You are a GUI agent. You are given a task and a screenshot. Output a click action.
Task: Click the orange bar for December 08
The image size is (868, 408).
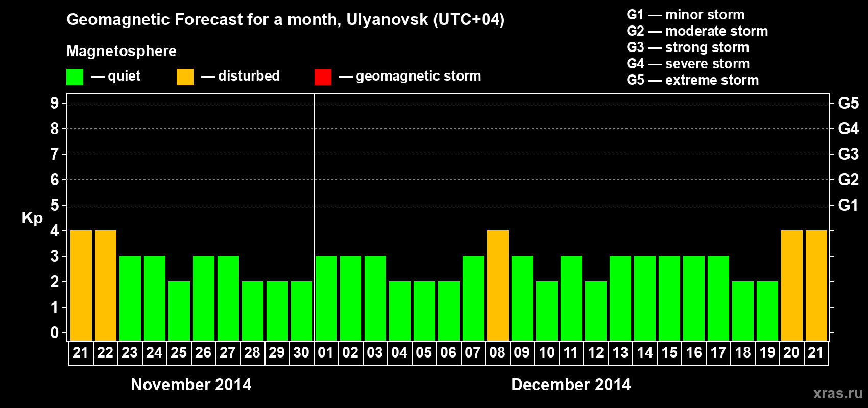click(x=498, y=285)
